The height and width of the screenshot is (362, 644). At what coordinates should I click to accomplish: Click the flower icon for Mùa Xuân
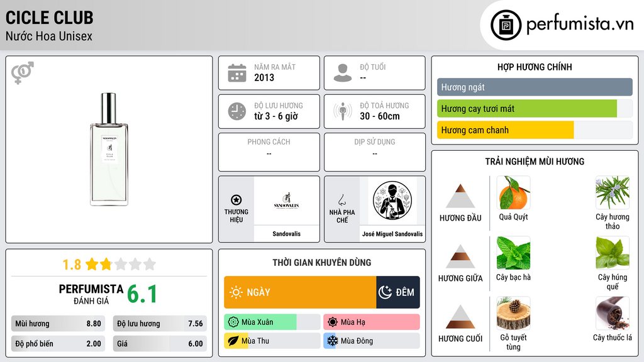click(x=233, y=322)
